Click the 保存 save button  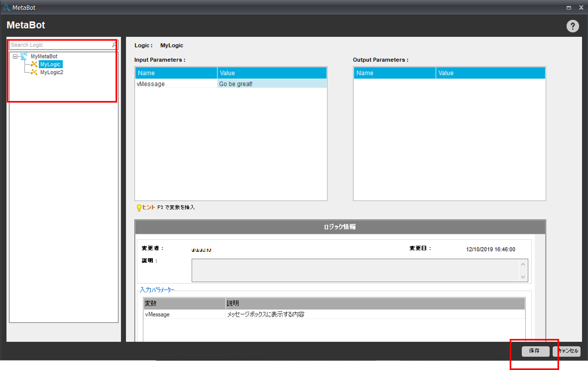535,351
